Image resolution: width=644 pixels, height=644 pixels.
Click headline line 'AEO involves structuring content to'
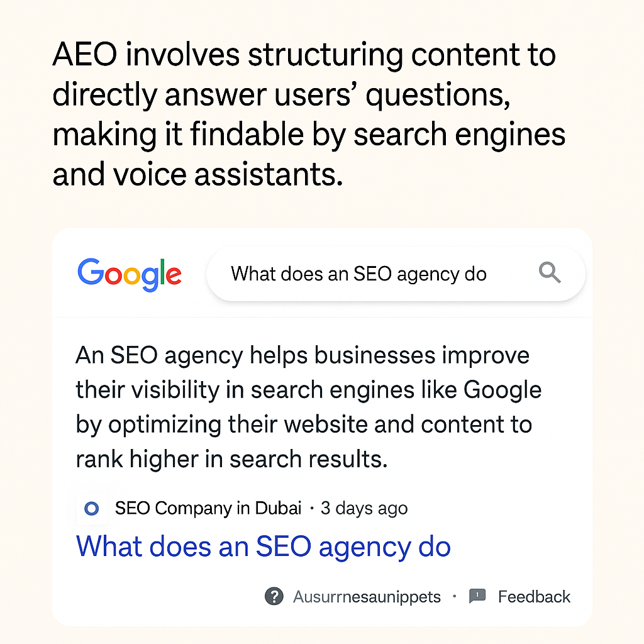304,55
